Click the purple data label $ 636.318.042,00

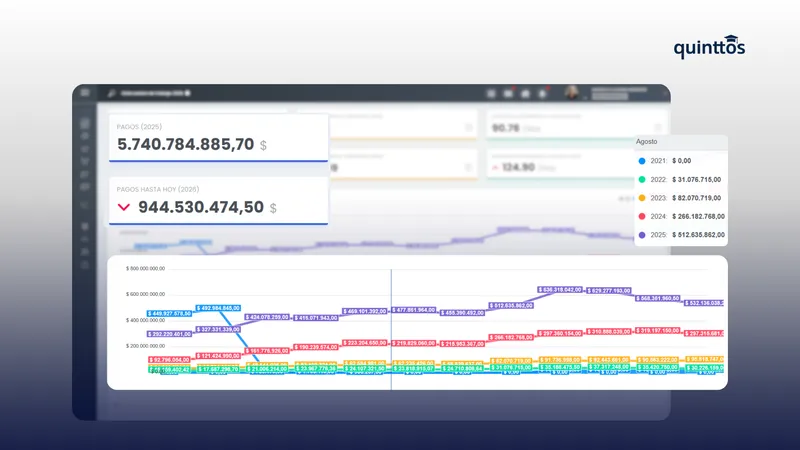560,289
